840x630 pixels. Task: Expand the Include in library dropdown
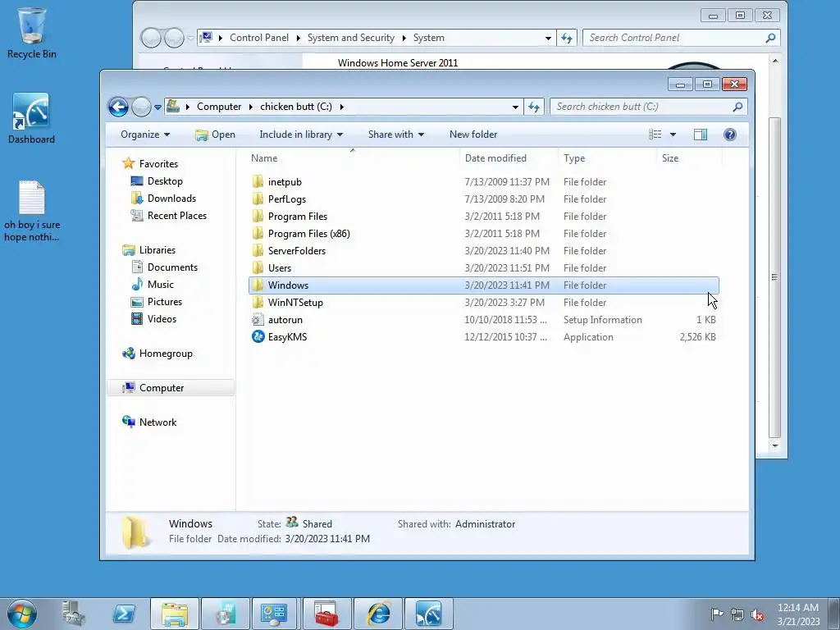click(x=301, y=135)
